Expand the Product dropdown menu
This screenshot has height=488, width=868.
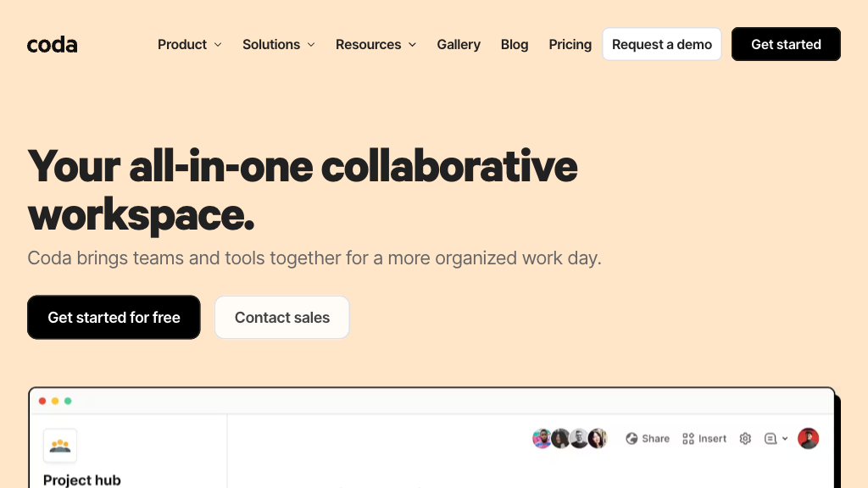pyautogui.click(x=189, y=45)
